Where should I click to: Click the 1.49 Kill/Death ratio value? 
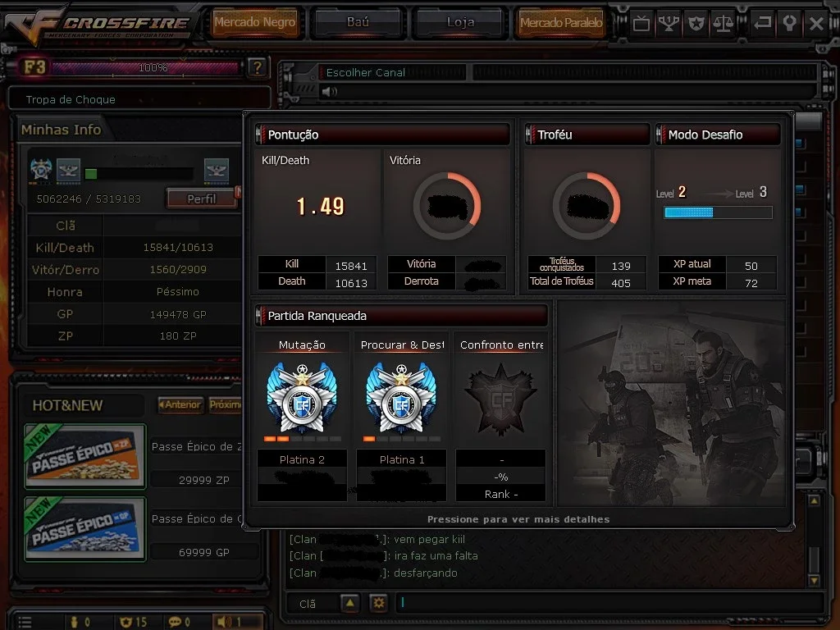click(321, 206)
